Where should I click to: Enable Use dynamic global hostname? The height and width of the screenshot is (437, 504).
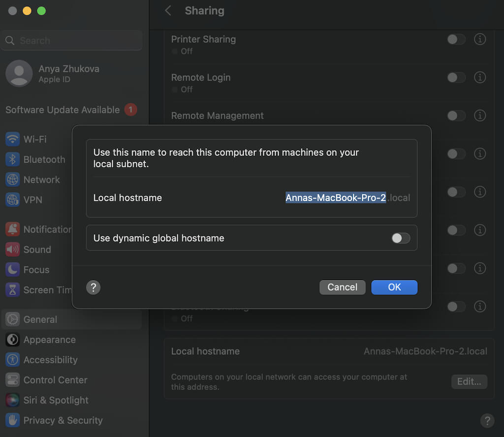[x=401, y=238]
